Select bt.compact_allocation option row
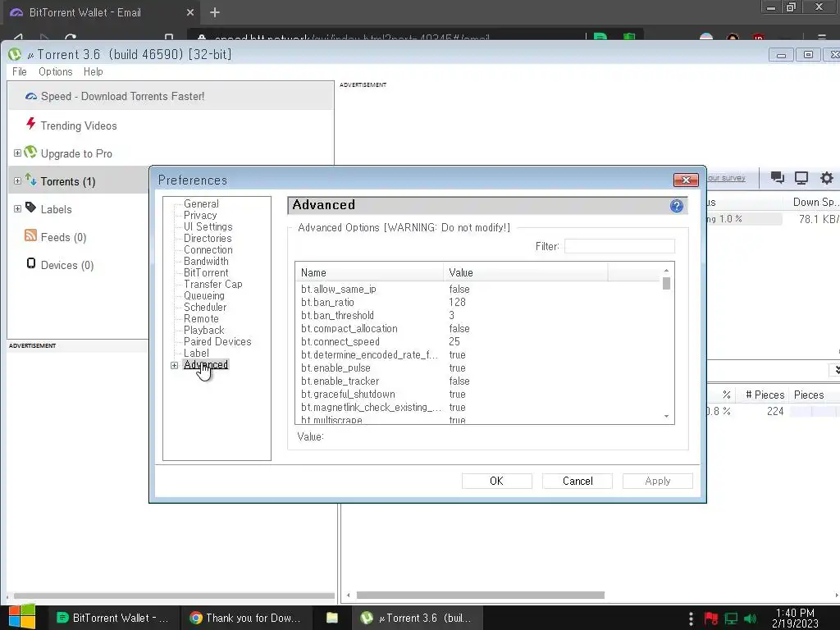Screen dimensions: 840x630 tap(479, 328)
